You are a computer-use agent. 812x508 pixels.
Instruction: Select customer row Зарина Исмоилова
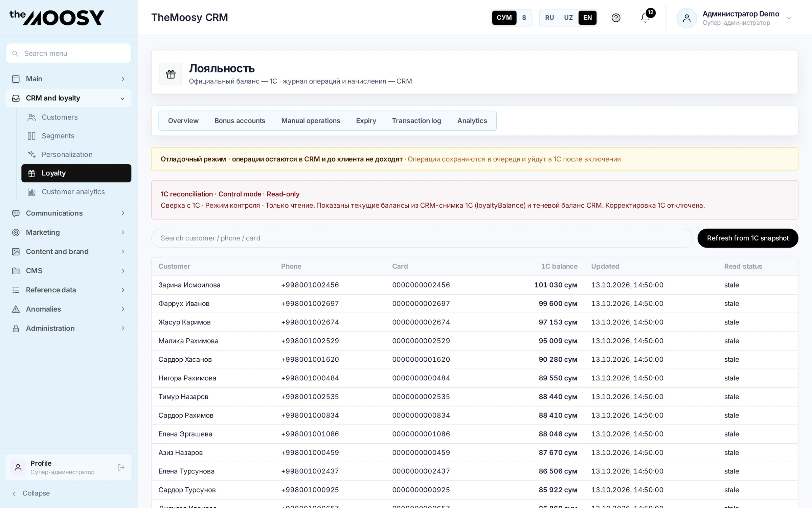pyautogui.click(x=475, y=285)
